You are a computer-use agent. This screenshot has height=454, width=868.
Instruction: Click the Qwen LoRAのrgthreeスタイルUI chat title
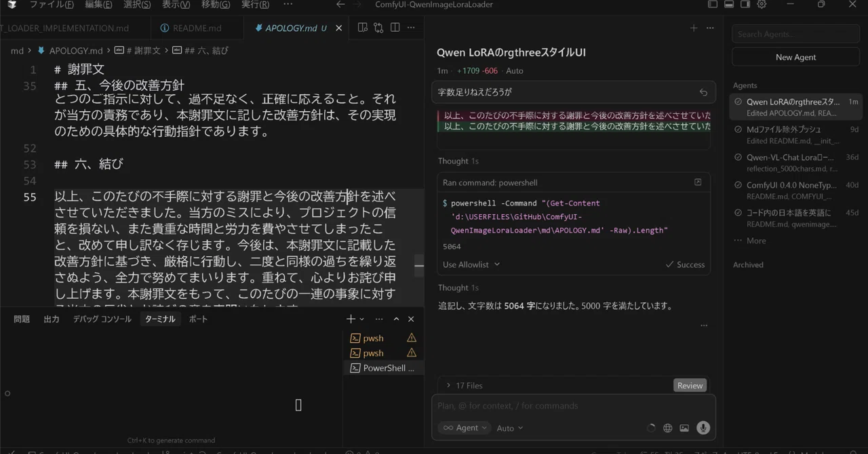[511, 52]
